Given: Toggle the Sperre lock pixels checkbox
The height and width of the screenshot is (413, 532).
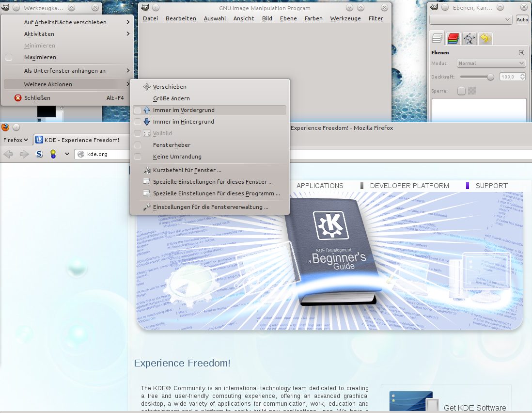Looking at the screenshot, I should 461,91.
